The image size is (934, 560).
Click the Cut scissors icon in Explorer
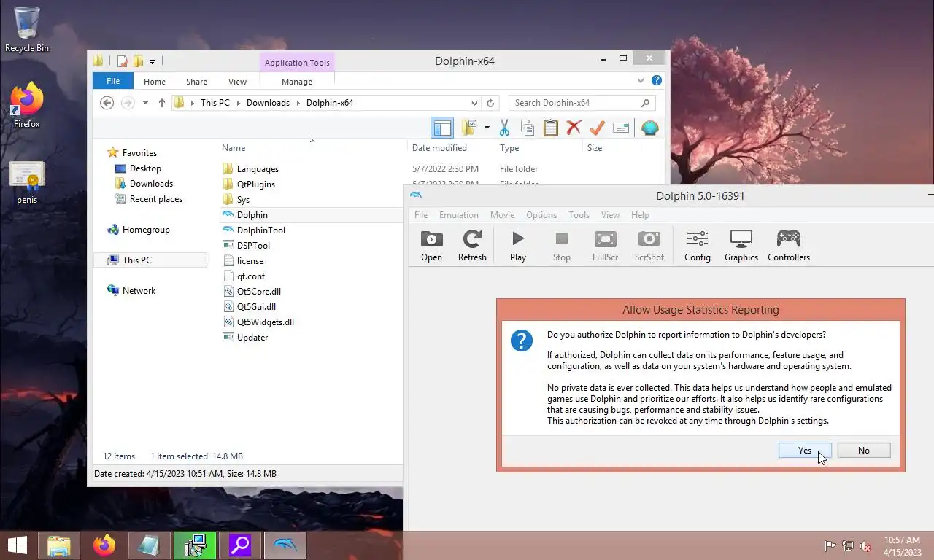point(504,128)
